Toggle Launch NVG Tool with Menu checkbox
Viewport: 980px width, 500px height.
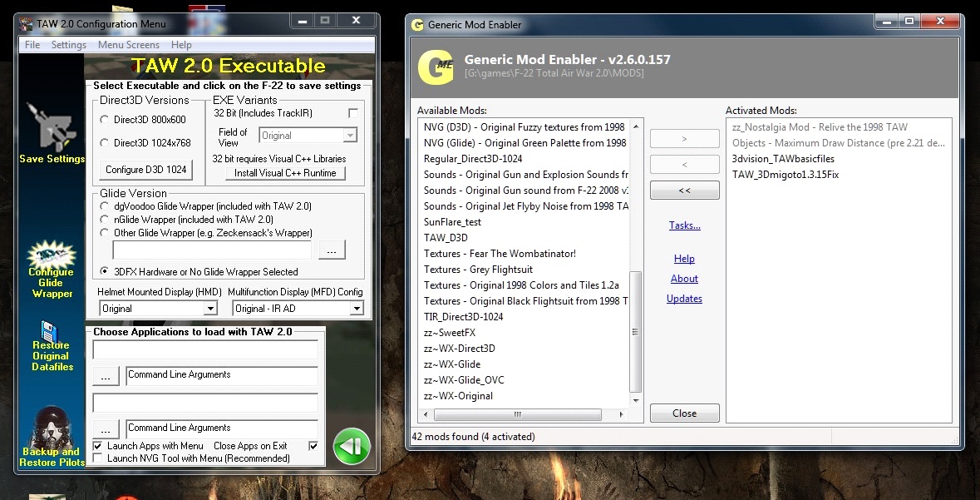tap(97, 458)
